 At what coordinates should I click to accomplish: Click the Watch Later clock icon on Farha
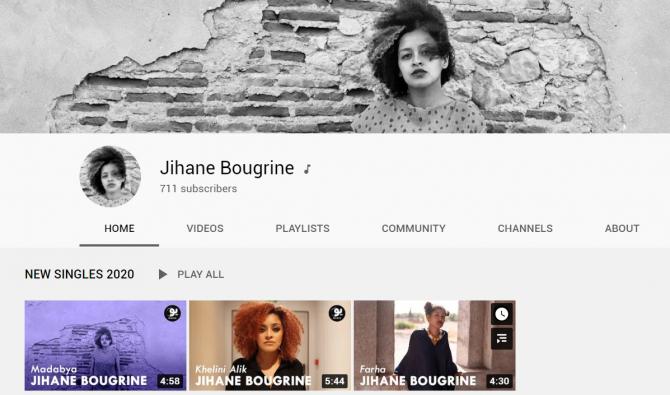(502, 314)
